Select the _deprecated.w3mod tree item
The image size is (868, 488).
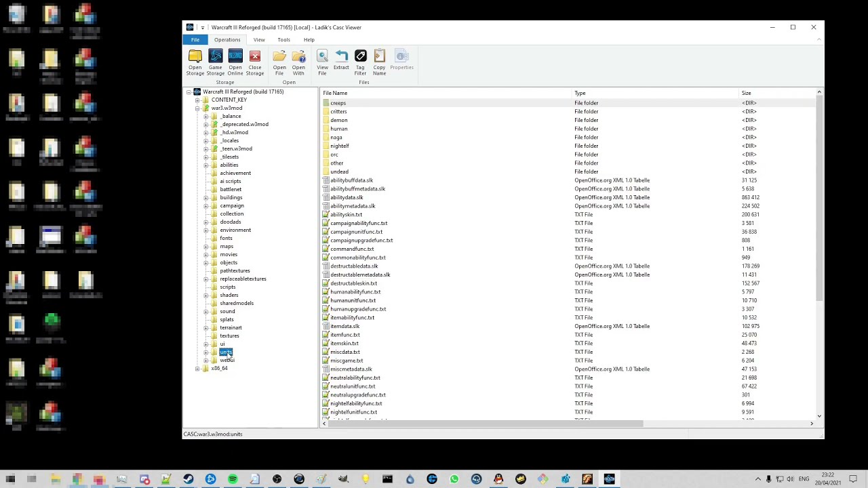click(244, 124)
